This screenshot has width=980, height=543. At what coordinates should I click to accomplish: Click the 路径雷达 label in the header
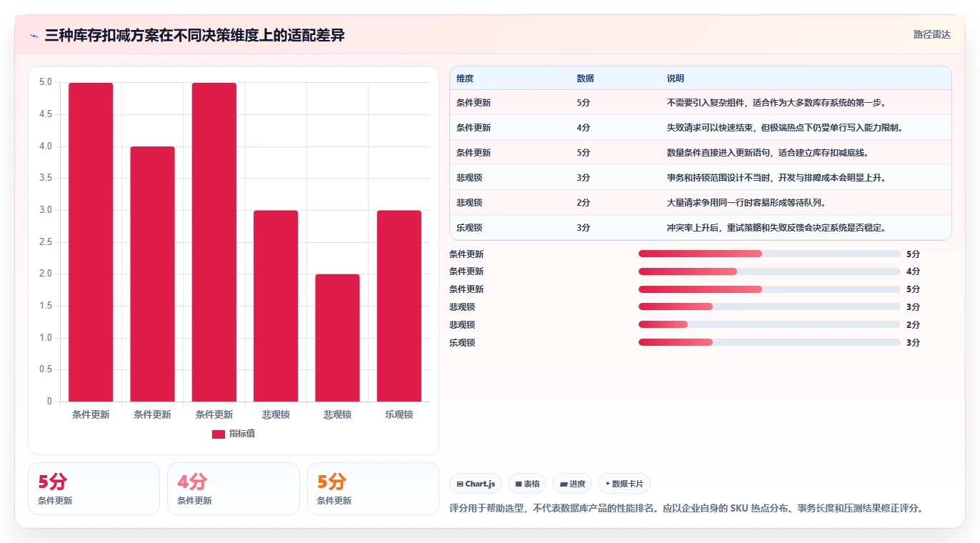pos(931,34)
